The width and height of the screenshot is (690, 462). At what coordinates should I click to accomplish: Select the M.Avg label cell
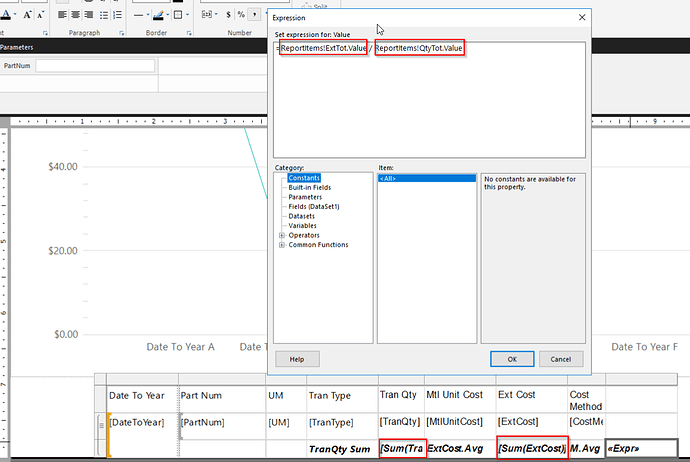[586, 449]
